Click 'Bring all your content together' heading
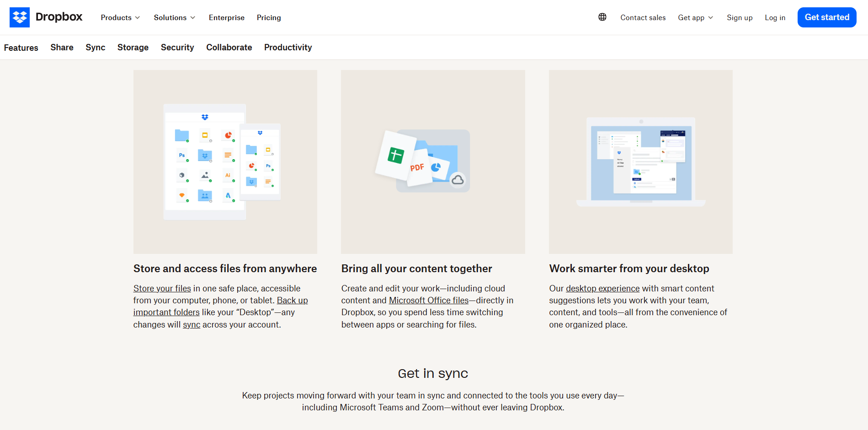Screen dimensions: 868x430 pyautogui.click(x=417, y=269)
